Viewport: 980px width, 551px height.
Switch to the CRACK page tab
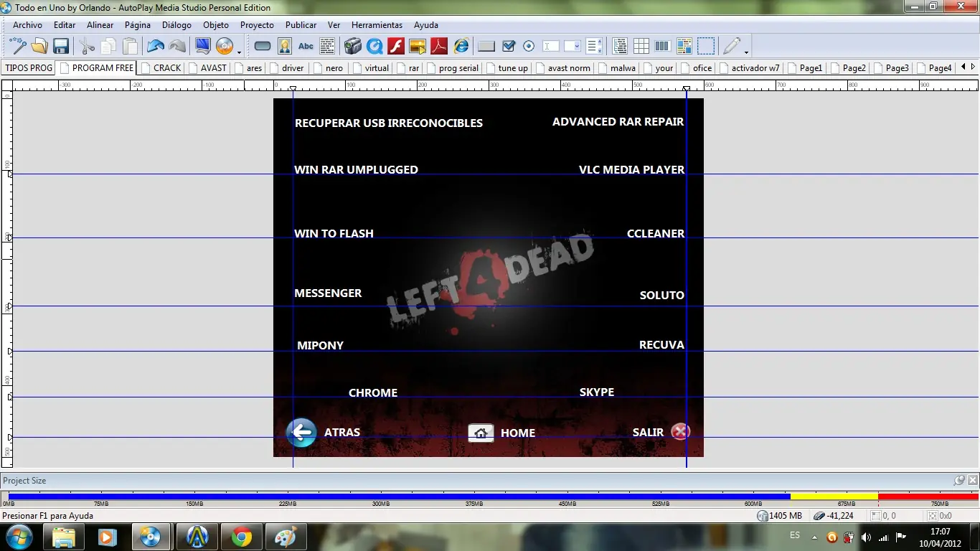(161, 68)
